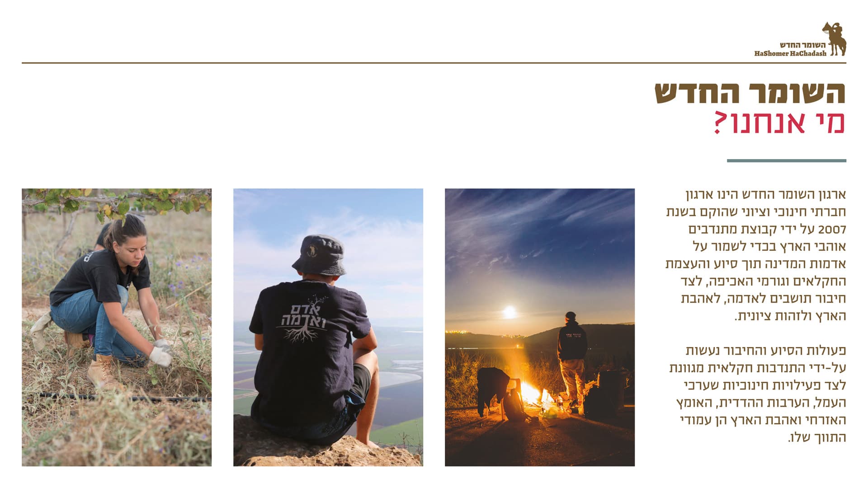Click the teal divider line under subtitle
Viewport: 868px width, 488px height.
pyautogui.click(x=787, y=160)
